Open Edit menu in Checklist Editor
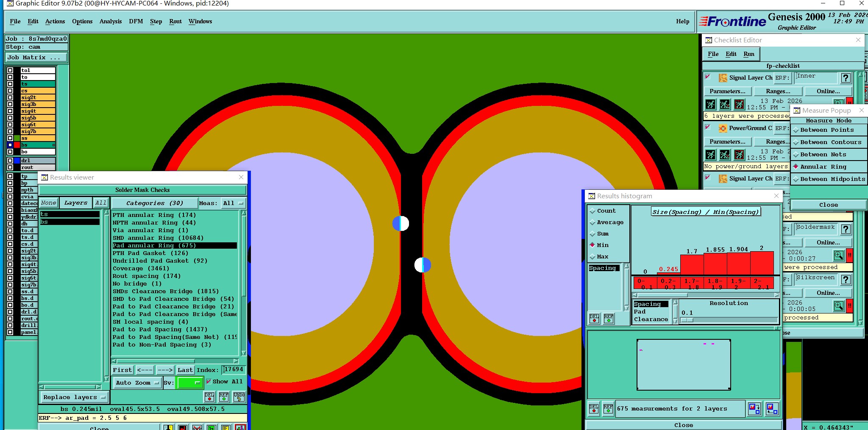This screenshot has height=430, width=868. click(x=731, y=54)
